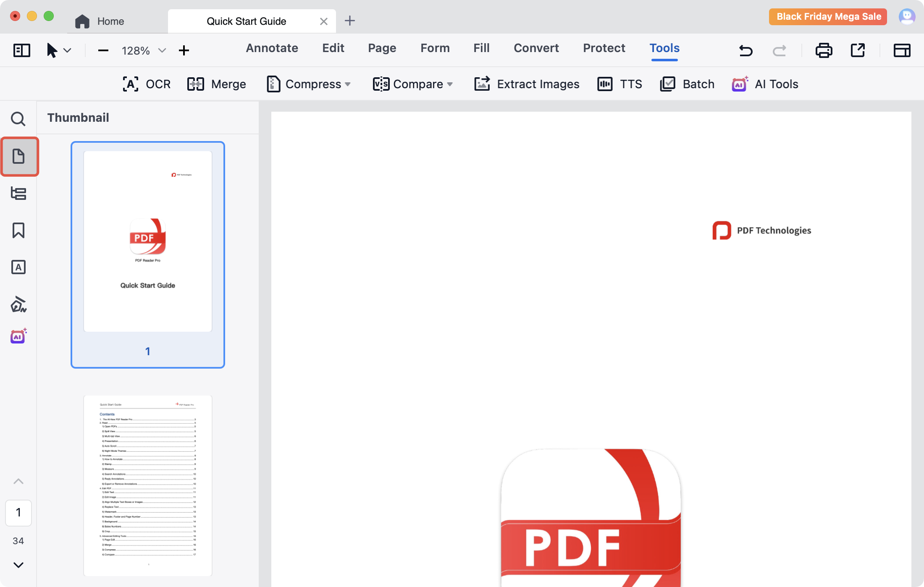Switch to the Convert tab
Image resolution: width=924 pixels, height=587 pixels.
pos(536,48)
